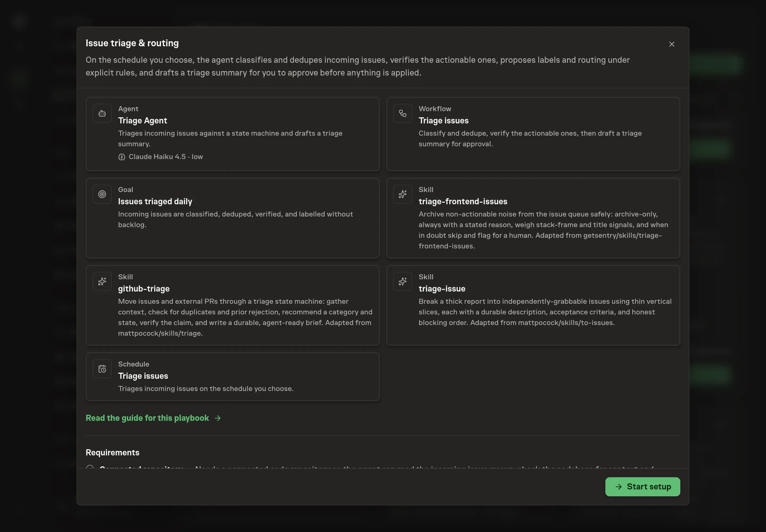Select the triage-frontend-issues skill title
766x532 pixels.
pyautogui.click(x=463, y=201)
